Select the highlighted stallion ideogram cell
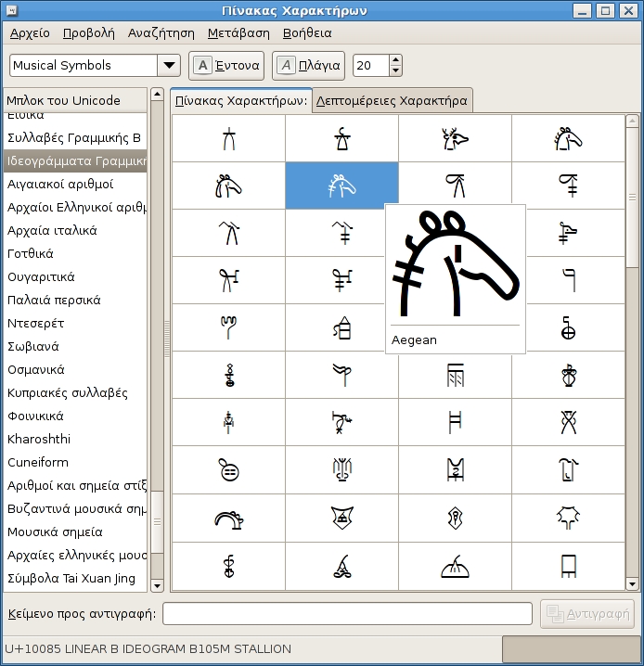Screen dimensions: 644x666 point(341,186)
